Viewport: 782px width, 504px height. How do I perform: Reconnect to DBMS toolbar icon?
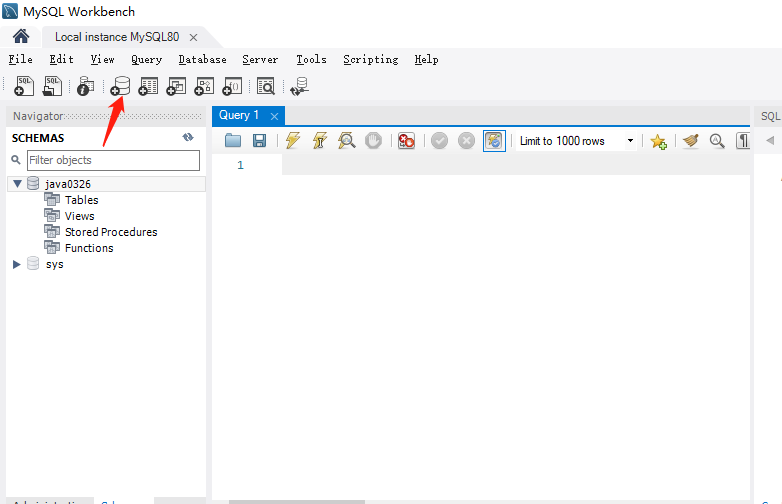299,86
